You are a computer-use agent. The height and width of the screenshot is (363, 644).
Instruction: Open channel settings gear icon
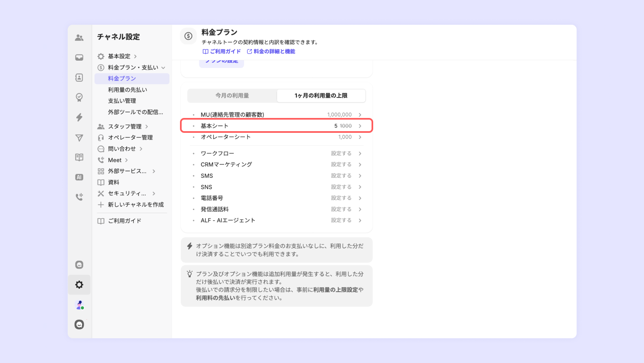(79, 285)
